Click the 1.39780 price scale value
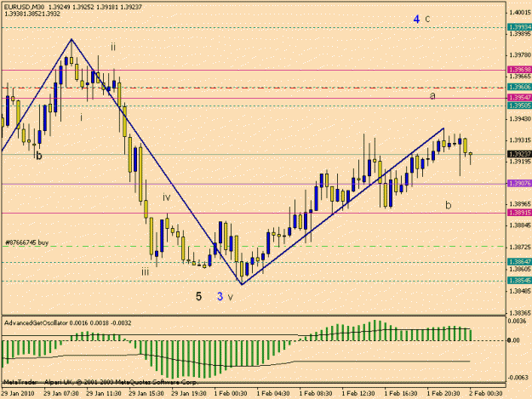Image resolution: width=532 pixels, height=399 pixels. (x=520, y=55)
